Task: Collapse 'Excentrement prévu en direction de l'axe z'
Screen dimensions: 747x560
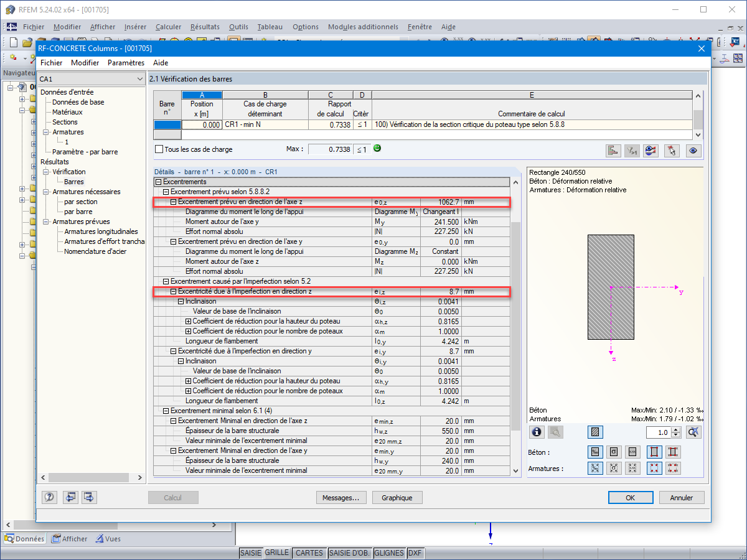Action: click(x=173, y=202)
